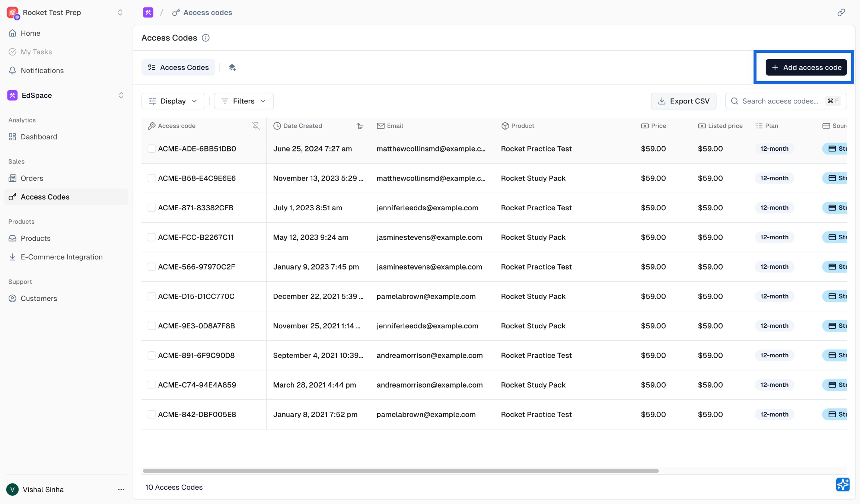The height and width of the screenshot is (504, 860).
Task: Go to Orders in the sidebar
Action: (x=32, y=178)
